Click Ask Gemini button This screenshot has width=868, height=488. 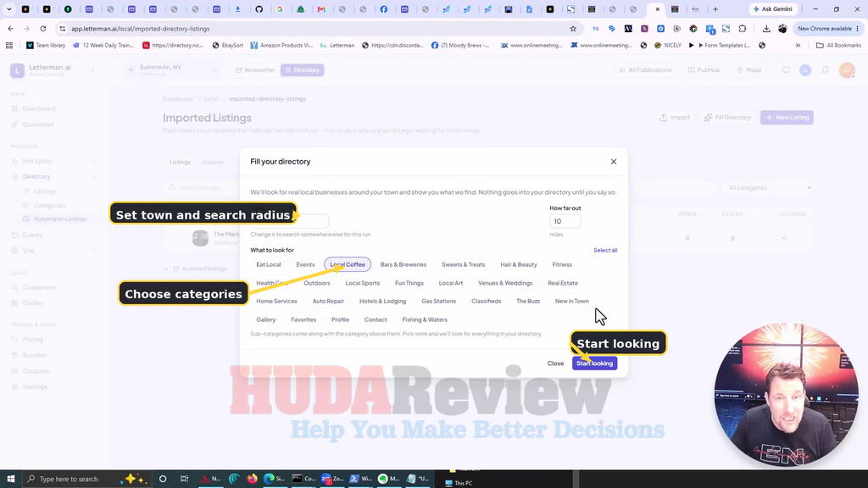(773, 8)
